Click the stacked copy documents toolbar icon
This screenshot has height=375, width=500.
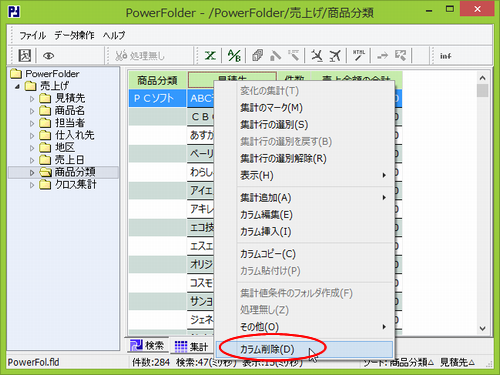(257, 56)
